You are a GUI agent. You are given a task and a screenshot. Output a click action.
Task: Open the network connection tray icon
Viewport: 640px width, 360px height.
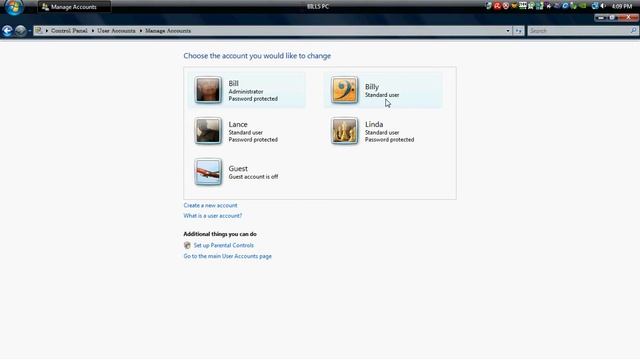[596, 6]
